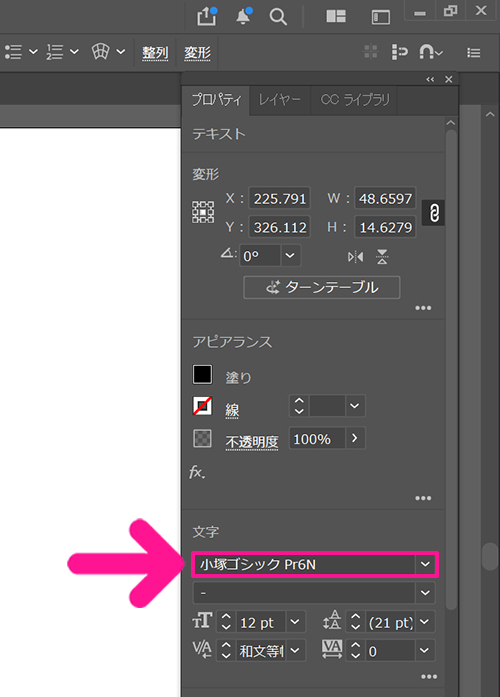Click the numbered list icon
The height and width of the screenshot is (697, 500).
point(55,52)
